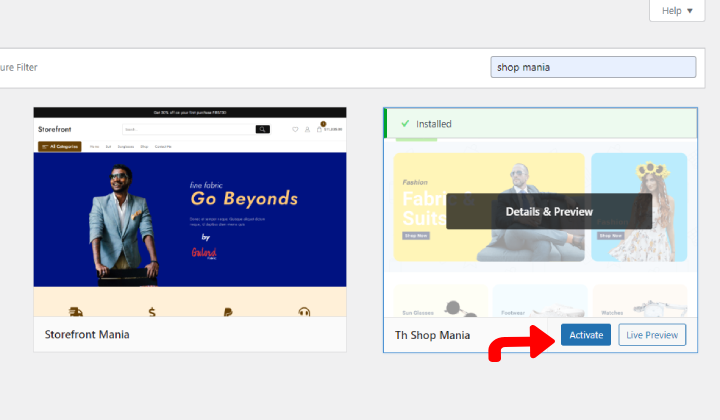Click the PayPal icon in the Storefront preview

pyautogui.click(x=228, y=312)
